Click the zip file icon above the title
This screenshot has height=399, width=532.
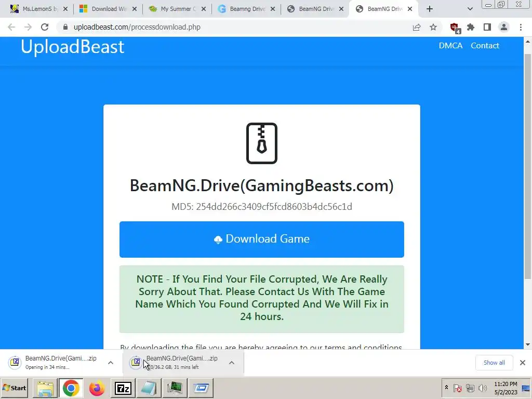(262, 143)
